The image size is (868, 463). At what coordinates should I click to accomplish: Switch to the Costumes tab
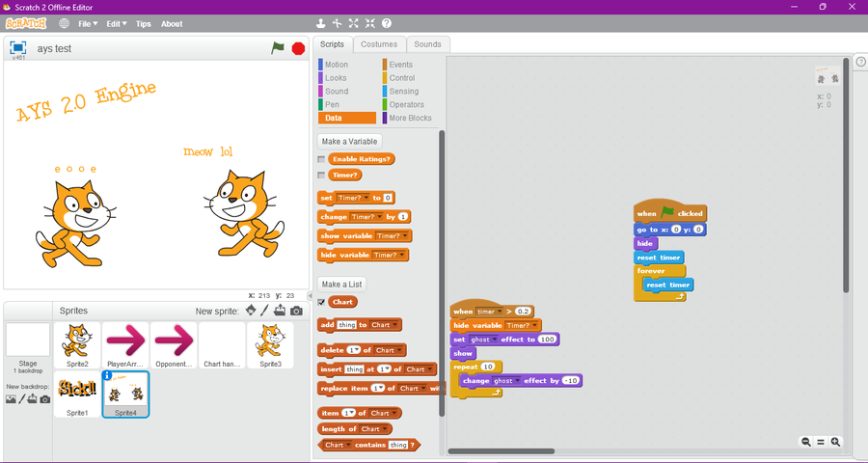coord(379,44)
